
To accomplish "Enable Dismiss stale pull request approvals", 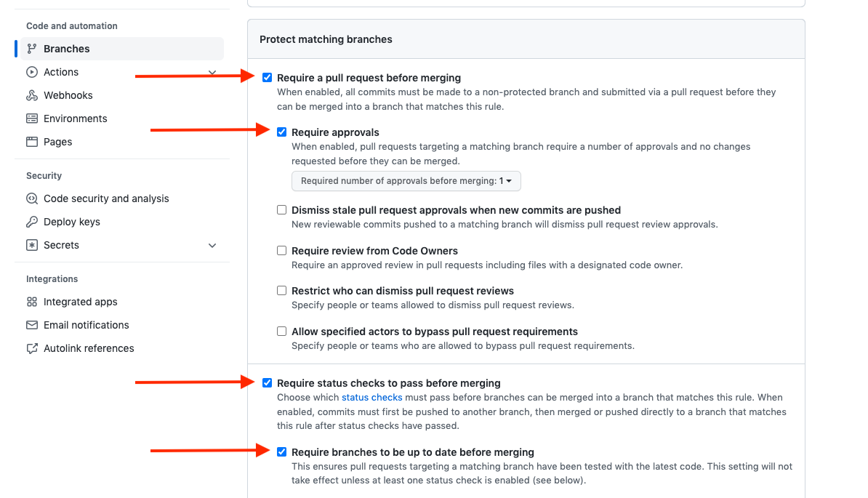I will pyautogui.click(x=282, y=210).
